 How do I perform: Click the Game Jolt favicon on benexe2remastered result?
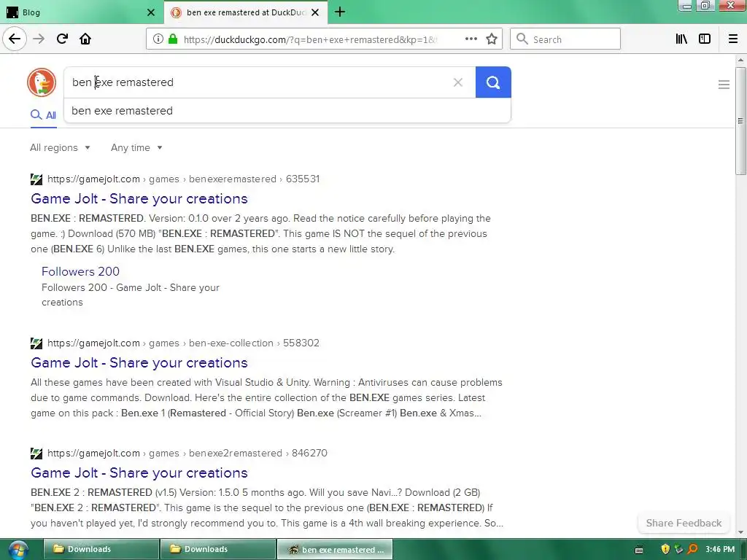36,454
